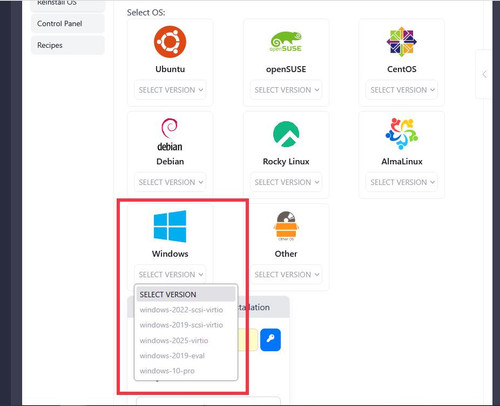Open Other Select Version dropdown
The width and height of the screenshot is (500, 406).
[286, 274]
